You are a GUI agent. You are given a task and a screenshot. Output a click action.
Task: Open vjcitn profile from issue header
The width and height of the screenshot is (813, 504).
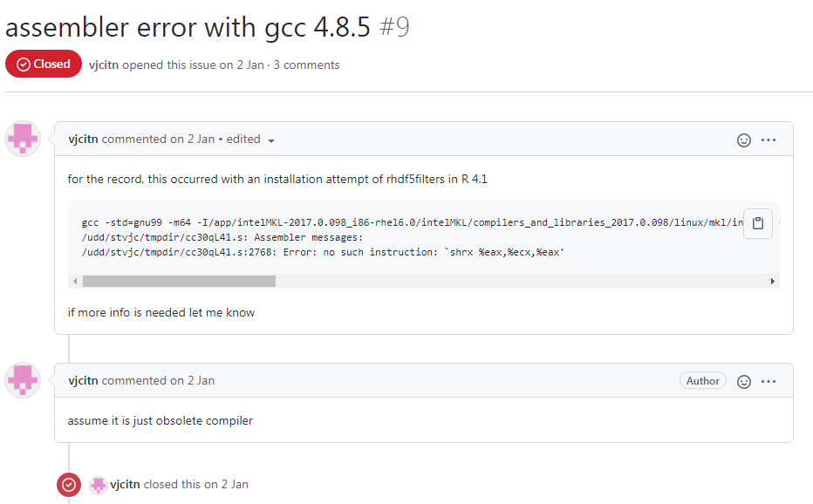pos(104,65)
